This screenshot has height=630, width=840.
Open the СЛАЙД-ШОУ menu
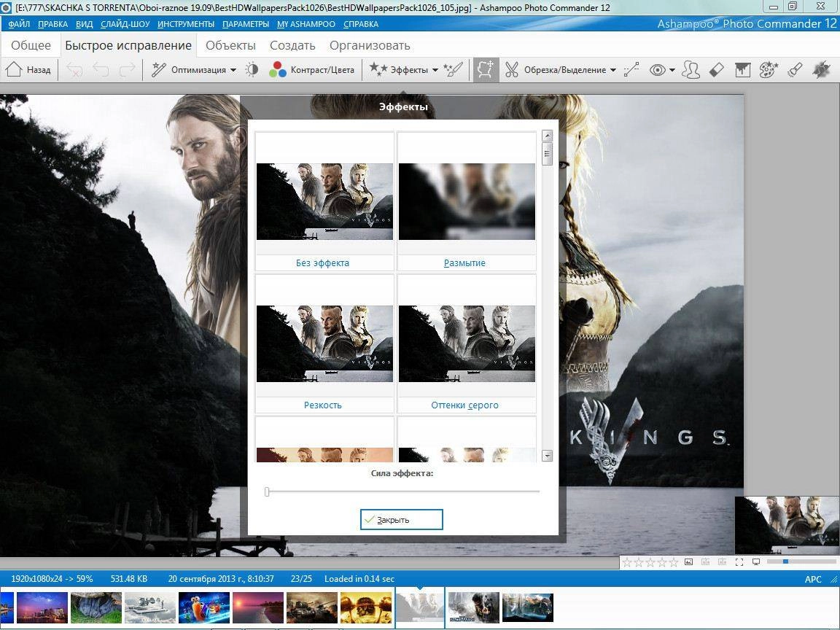click(125, 24)
